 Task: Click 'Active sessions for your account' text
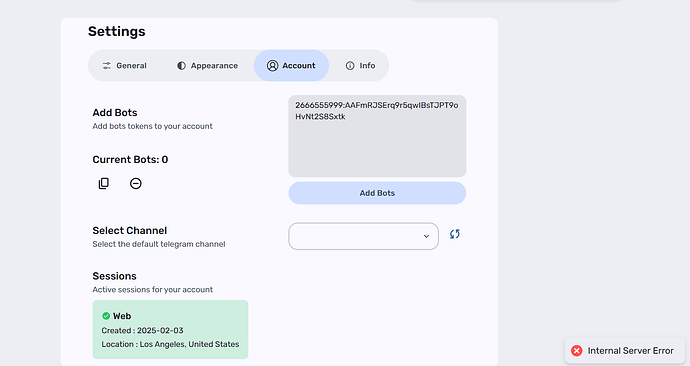153,289
